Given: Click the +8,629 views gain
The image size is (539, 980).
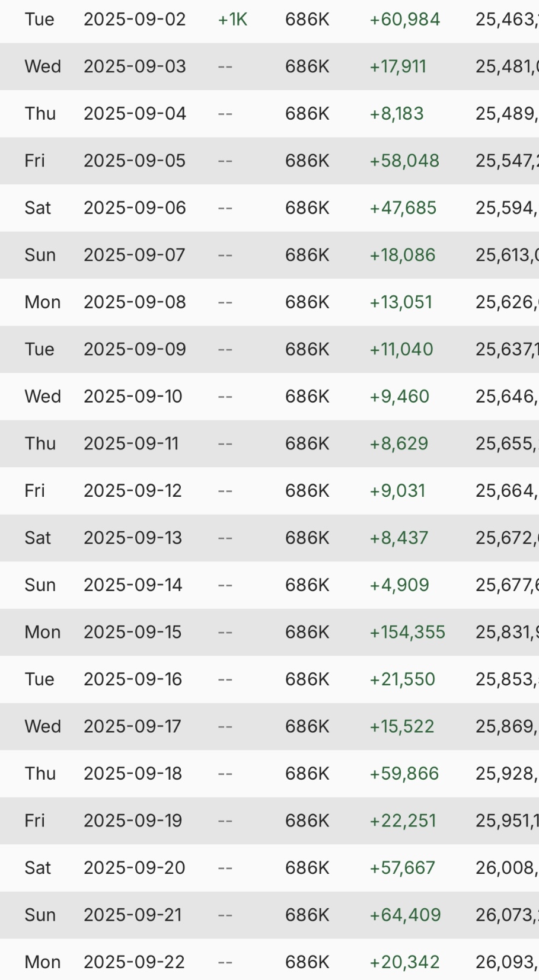Looking at the screenshot, I should [x=398, y=443].
